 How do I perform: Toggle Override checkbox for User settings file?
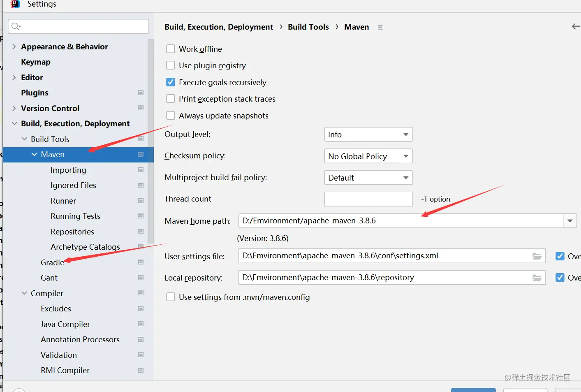(x=560, y=256)
